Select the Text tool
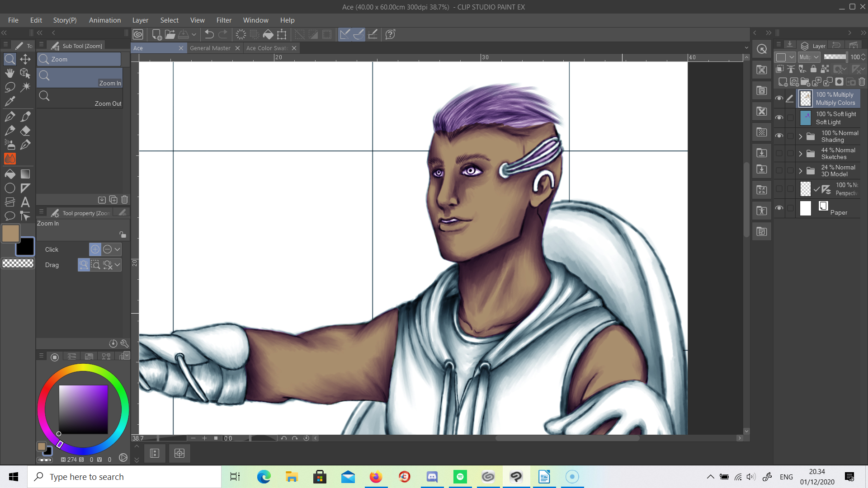 (x=25, y=202)
